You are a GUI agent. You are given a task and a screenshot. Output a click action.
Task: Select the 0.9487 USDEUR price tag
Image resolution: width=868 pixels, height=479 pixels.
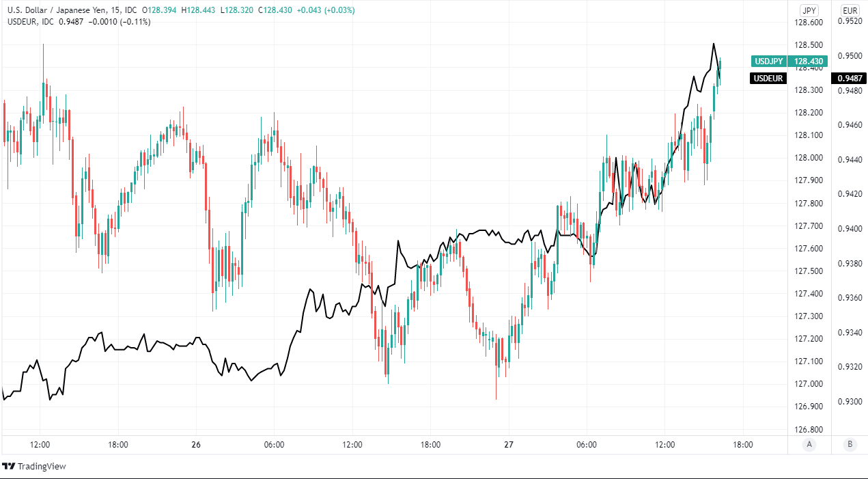coord(849,79)
